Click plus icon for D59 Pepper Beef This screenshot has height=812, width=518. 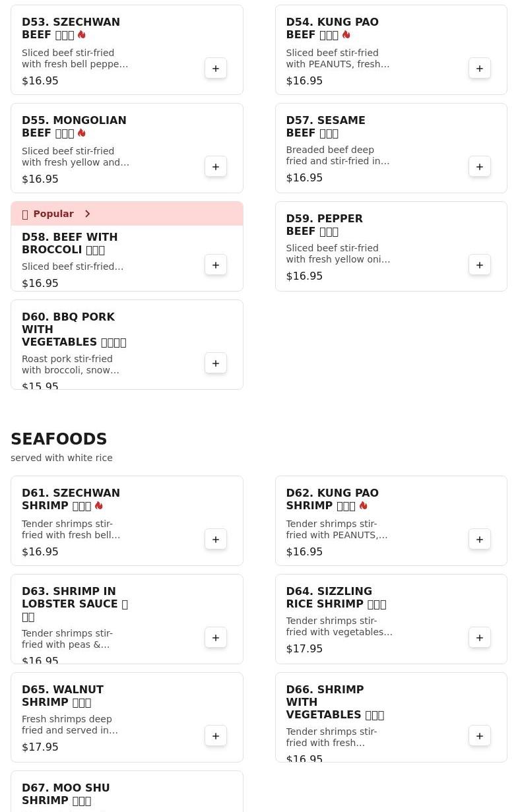pyautogui.click(x=480, y=265)
